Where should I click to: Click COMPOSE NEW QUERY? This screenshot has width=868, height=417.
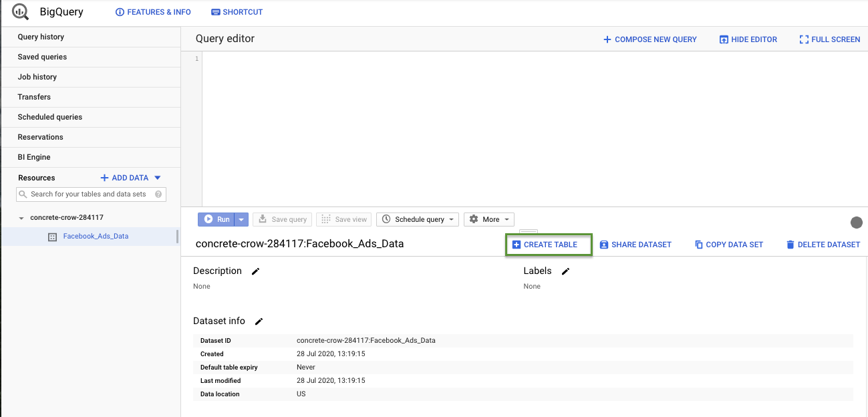tap(649, 39)
